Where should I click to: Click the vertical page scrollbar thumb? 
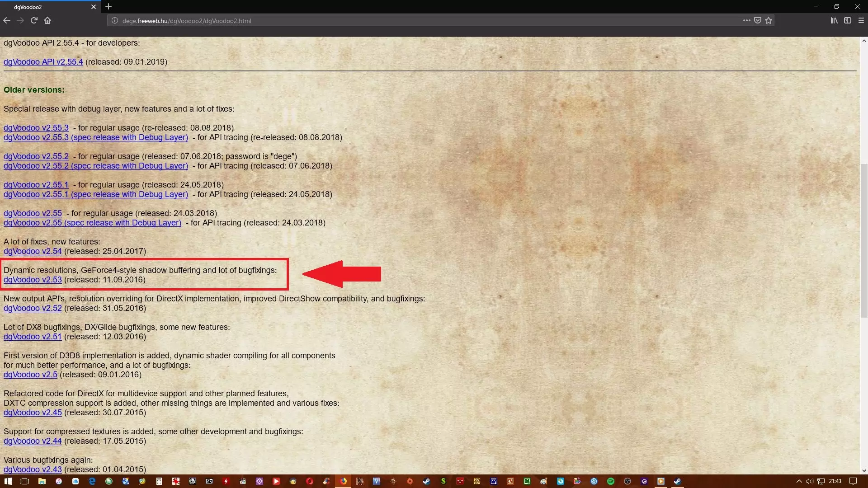tap(864, 239)
